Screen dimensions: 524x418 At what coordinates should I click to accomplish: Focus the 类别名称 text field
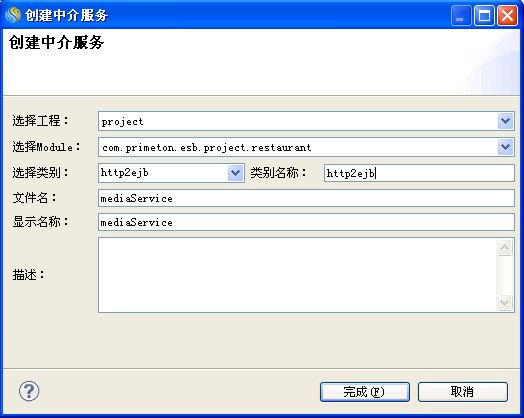419,173
